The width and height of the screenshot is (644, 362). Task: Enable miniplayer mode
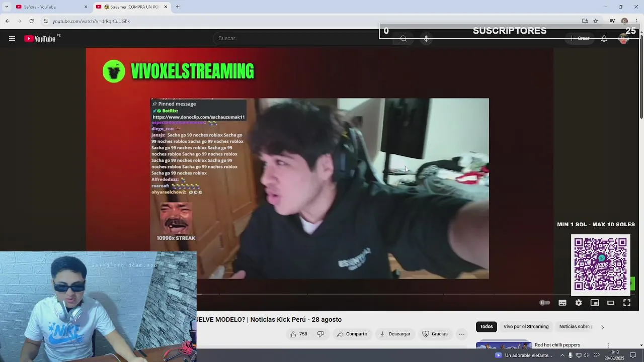[595, 303]
